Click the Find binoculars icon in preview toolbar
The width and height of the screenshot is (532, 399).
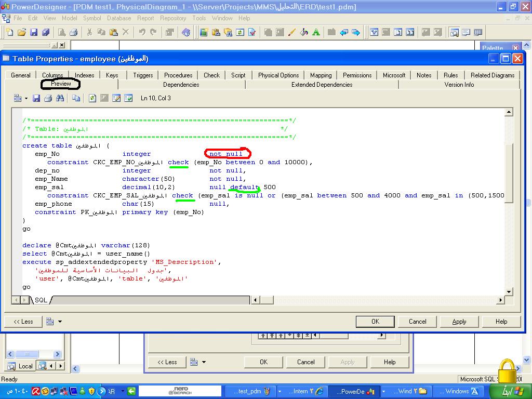click(x=60, y=98)
